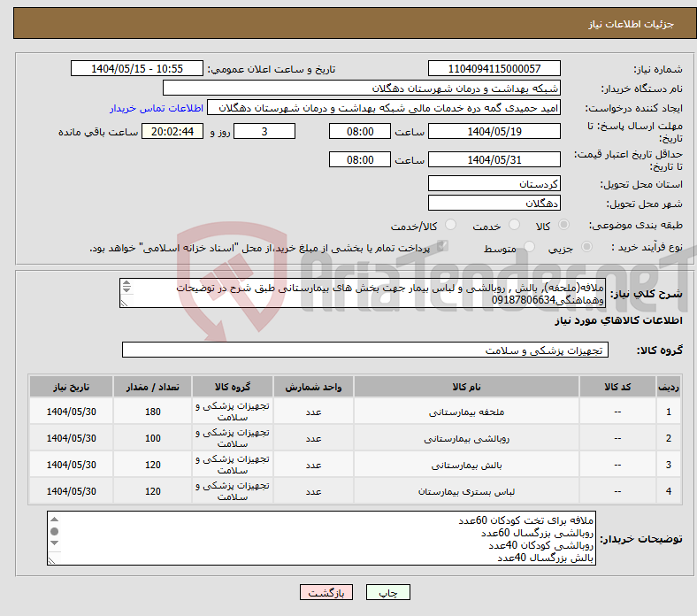697x616 pixels.
Task: Click buyer note روبالشی بزرگسال 60عدد
Action: (537, 533)
